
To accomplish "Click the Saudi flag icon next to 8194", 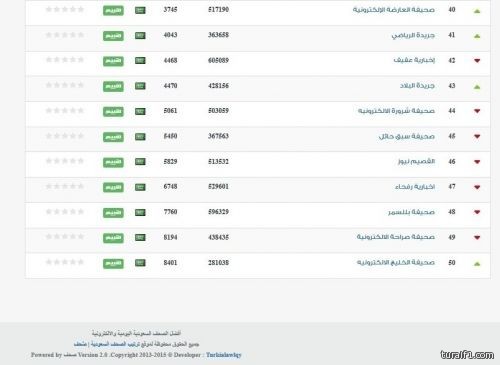I will pos(140,237).
